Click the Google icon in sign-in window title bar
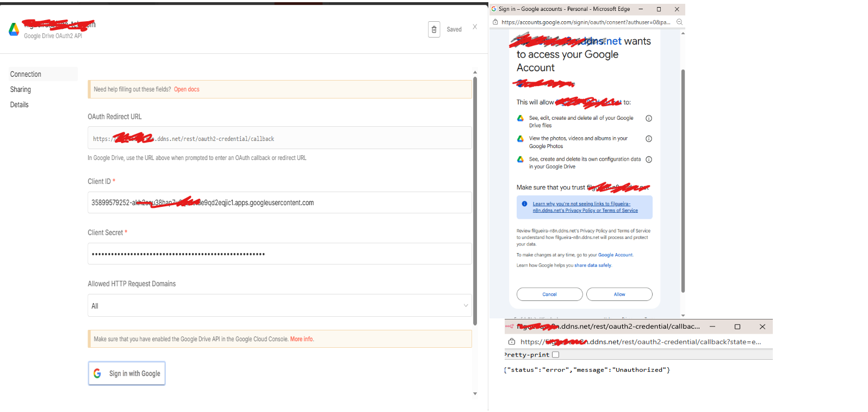The width and height of the screenshot is (868, 412). 494,9
